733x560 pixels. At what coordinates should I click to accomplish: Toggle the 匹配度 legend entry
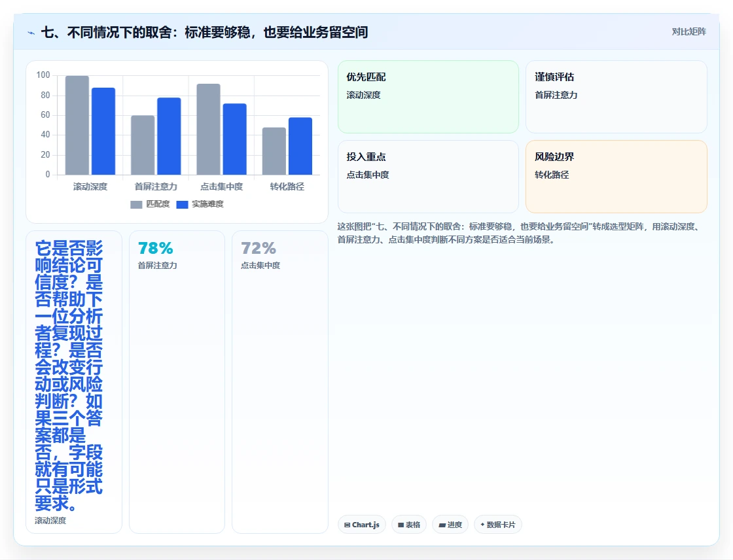(150, 204)
